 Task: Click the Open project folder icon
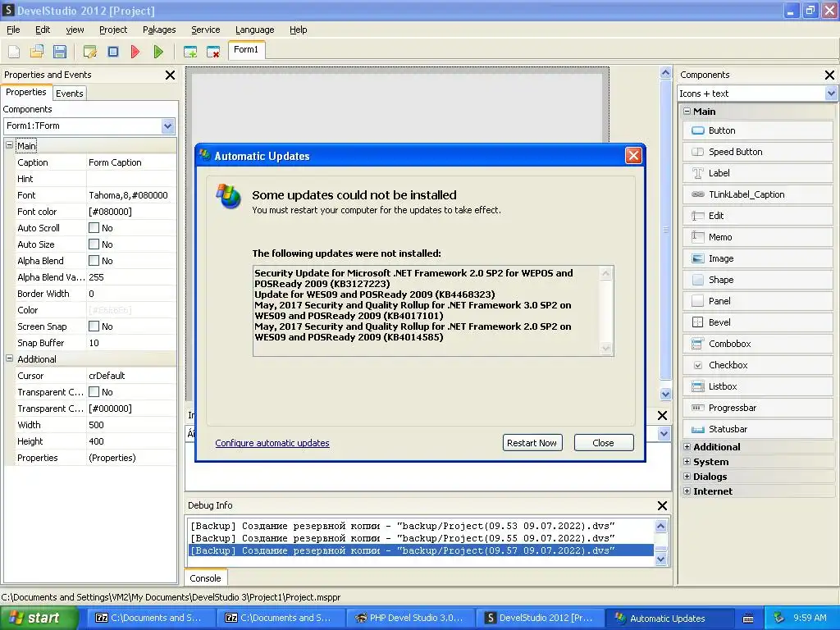pyautogui.click(x=37, y=52)
